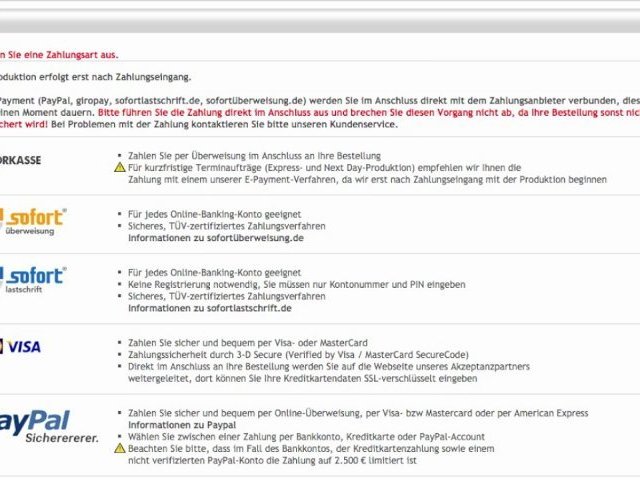The image size is (640, 480).
Task: Click 'Keine Registrierung notwendig' bullet text
Action: [x=200, y=285]
